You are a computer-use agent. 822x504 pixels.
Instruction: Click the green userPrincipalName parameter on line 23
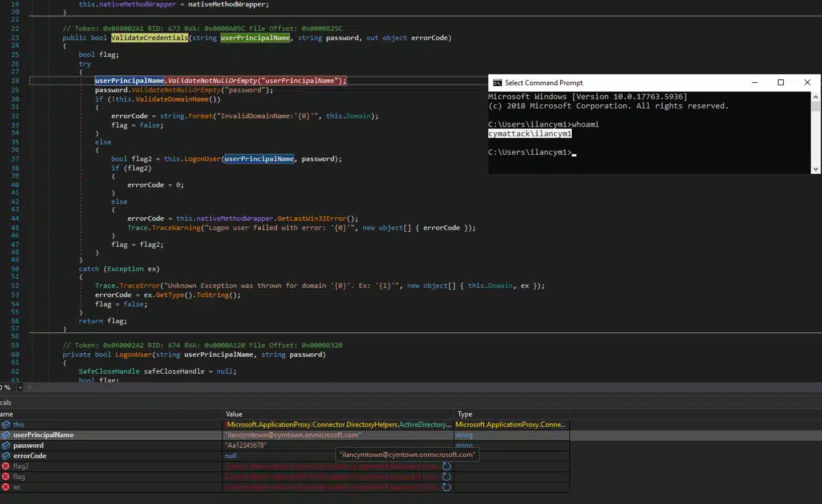255,38
